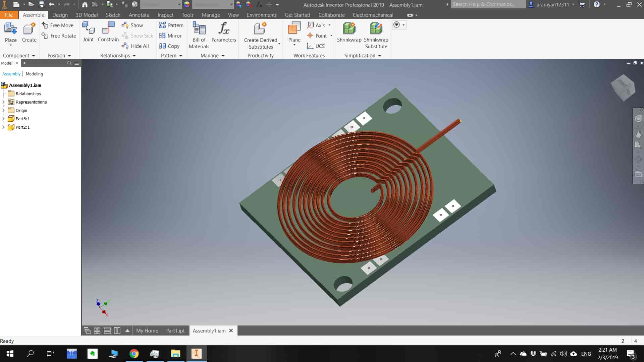The height and width of the screenshot is (362, 644).
Task: Click the Mirror component tool
Action: click(170, 36)
